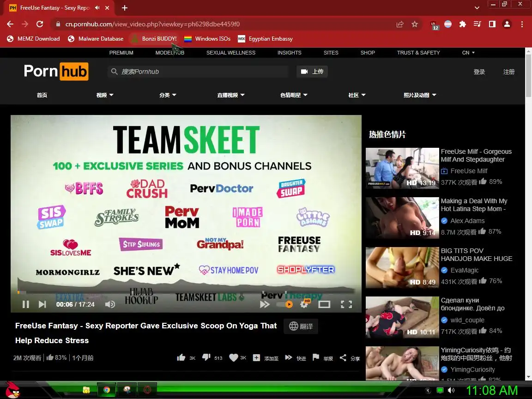
Task: Click the 翻译 translate button
Action: [x=301, y=326]
